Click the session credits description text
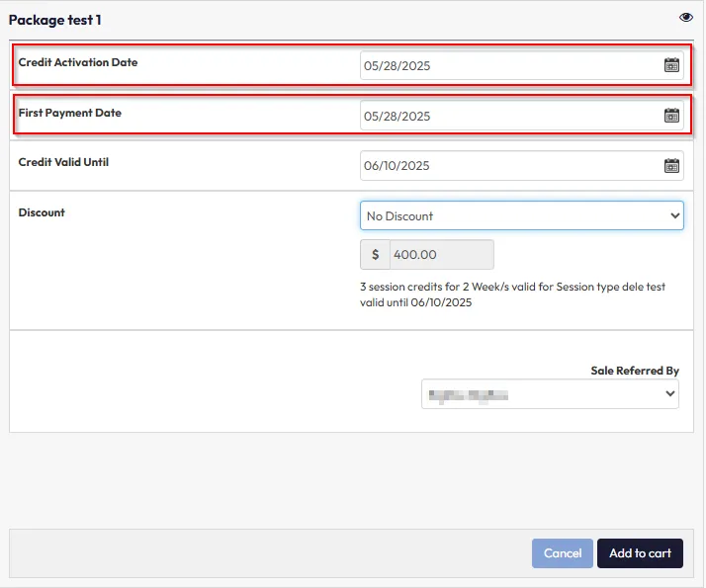 513,294
